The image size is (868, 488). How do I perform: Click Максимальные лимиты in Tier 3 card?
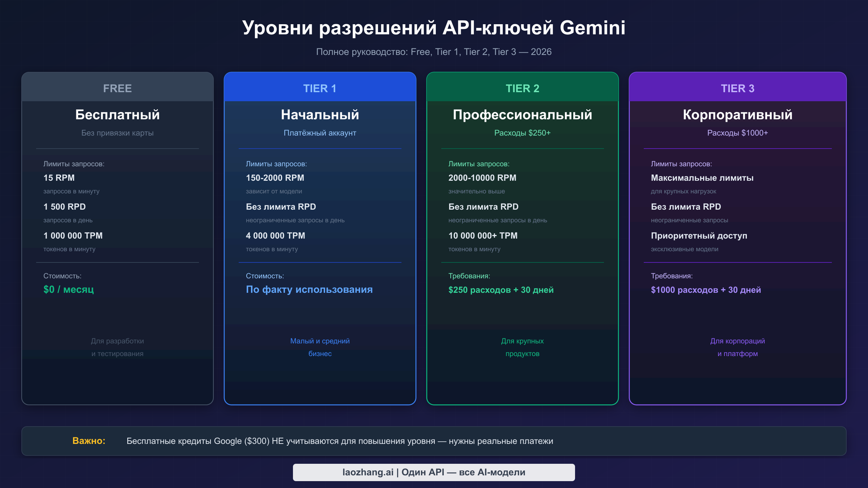click(x=702, y=178)
